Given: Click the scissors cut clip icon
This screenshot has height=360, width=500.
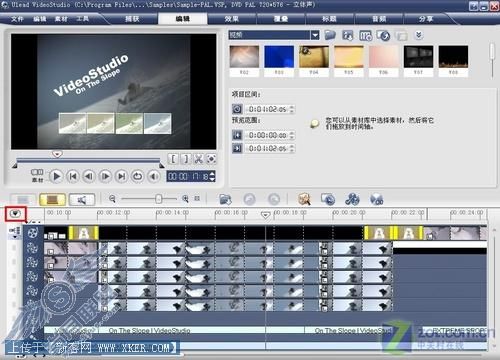Looking at the screenshot, I should pos(199,159).
